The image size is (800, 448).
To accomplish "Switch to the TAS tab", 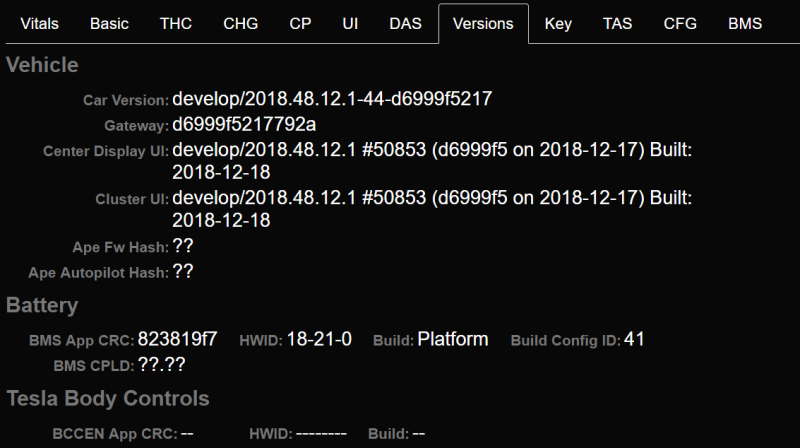I will [x=617, y=24].
